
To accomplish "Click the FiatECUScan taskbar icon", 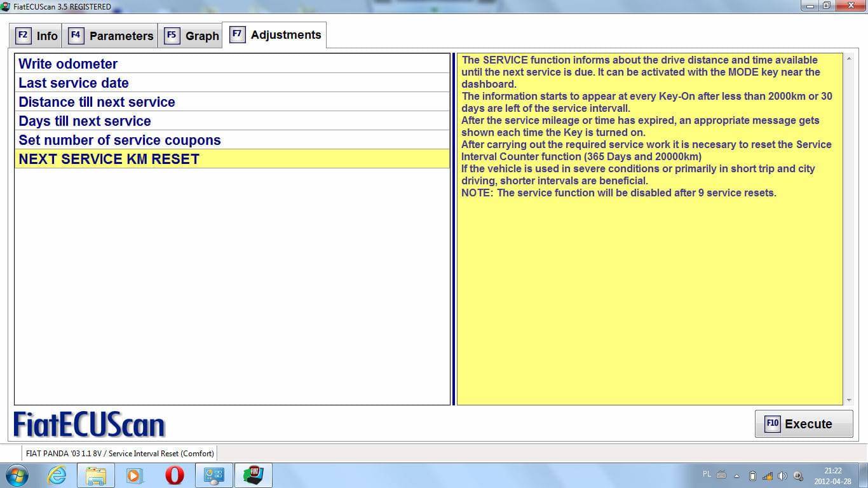I will [x=253, y=475].
